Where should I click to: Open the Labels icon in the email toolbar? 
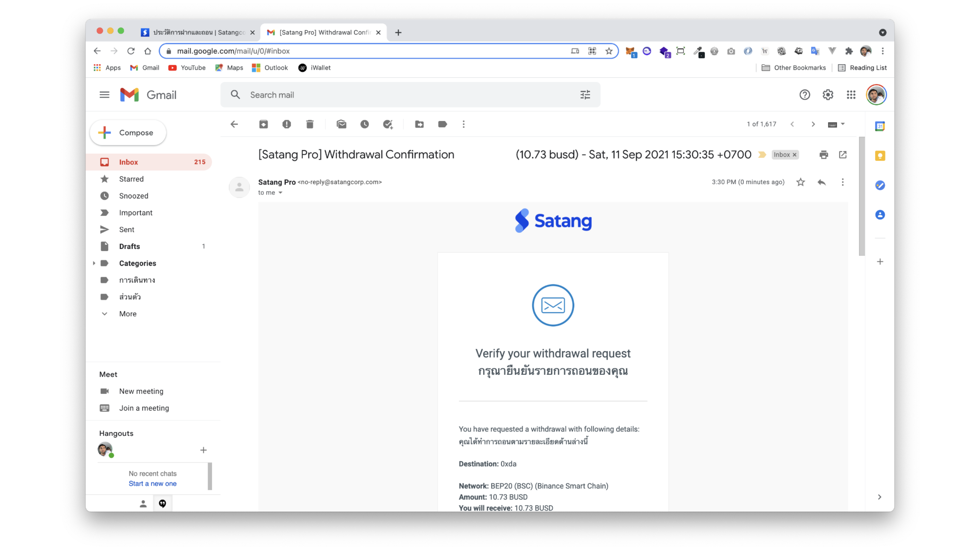pos(442,124)
